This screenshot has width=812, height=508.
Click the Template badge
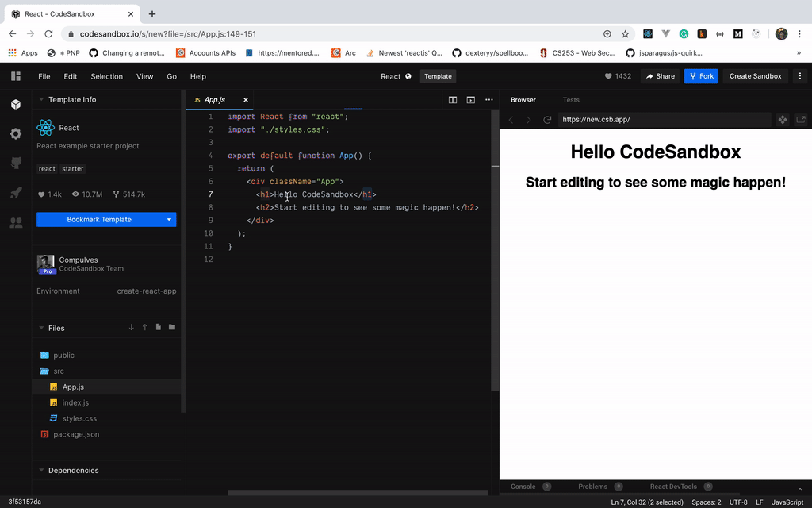(438, 76)
